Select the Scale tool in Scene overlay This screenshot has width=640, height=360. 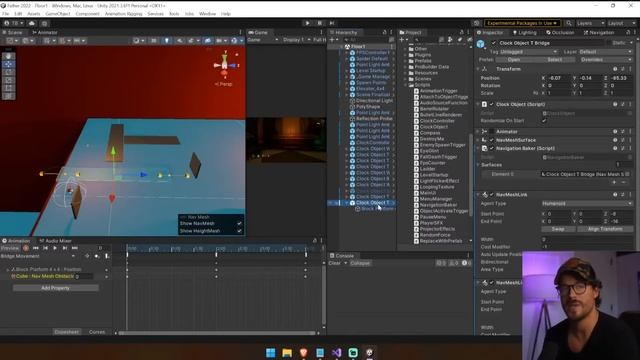(x=8, y=80)
